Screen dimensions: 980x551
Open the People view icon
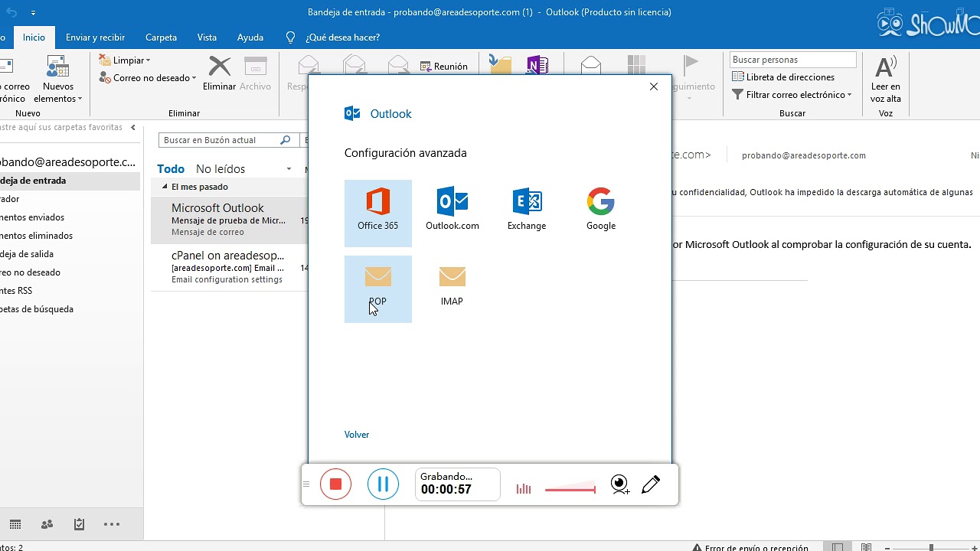point(47,524)
